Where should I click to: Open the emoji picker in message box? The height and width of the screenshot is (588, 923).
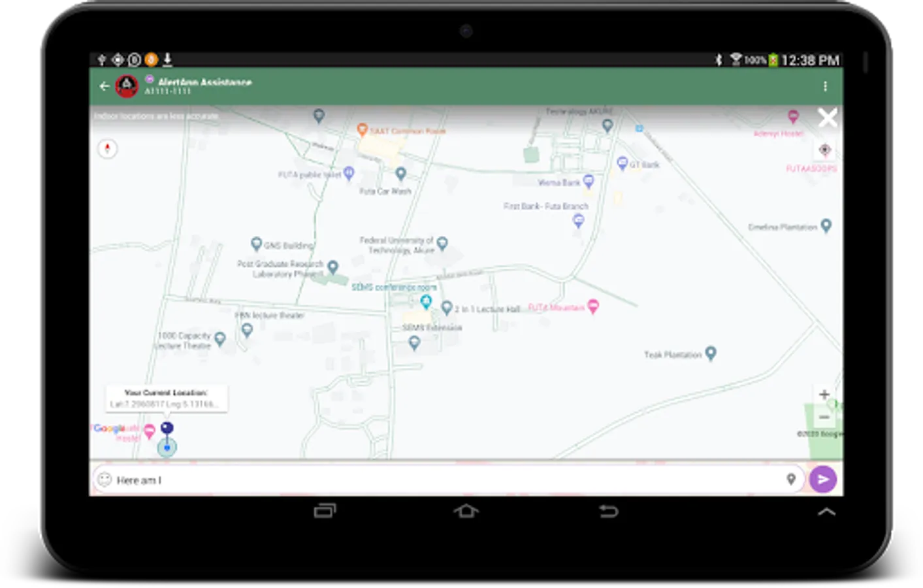tap(104, 480)
